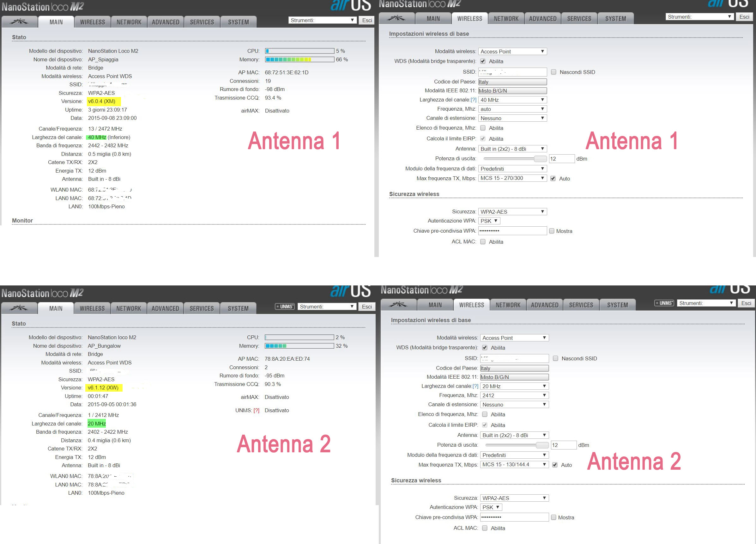The height and width of the screenshot is (544, 756).
Task: Click the Ubiquiti logo tab in Antenna 2 wireless panel
Action: coord(398,305)
